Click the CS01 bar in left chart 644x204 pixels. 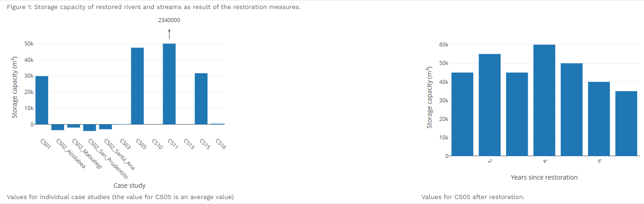click(x=42, y=100)
